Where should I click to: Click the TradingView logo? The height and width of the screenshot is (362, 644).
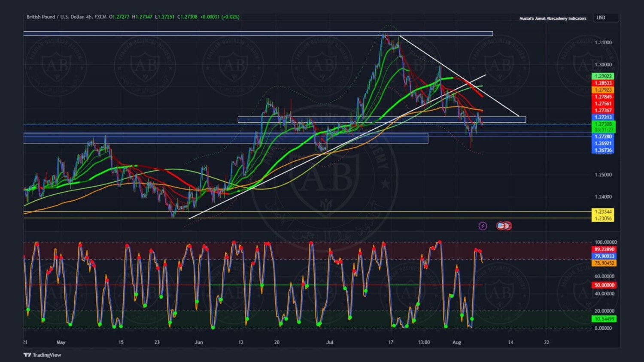coord(42,355)
